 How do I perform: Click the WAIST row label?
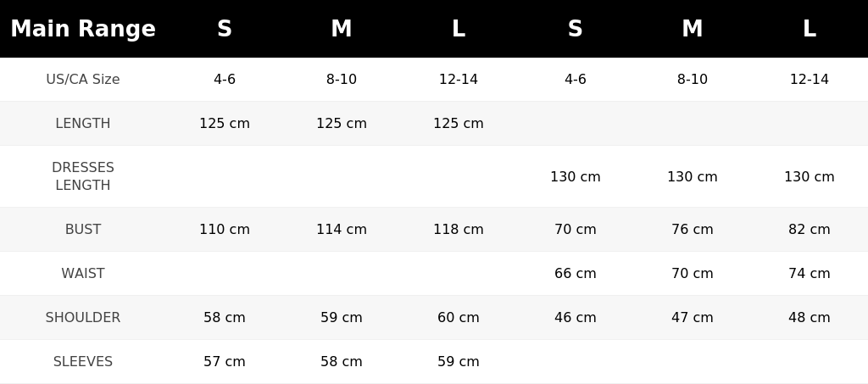pos(83,273)
